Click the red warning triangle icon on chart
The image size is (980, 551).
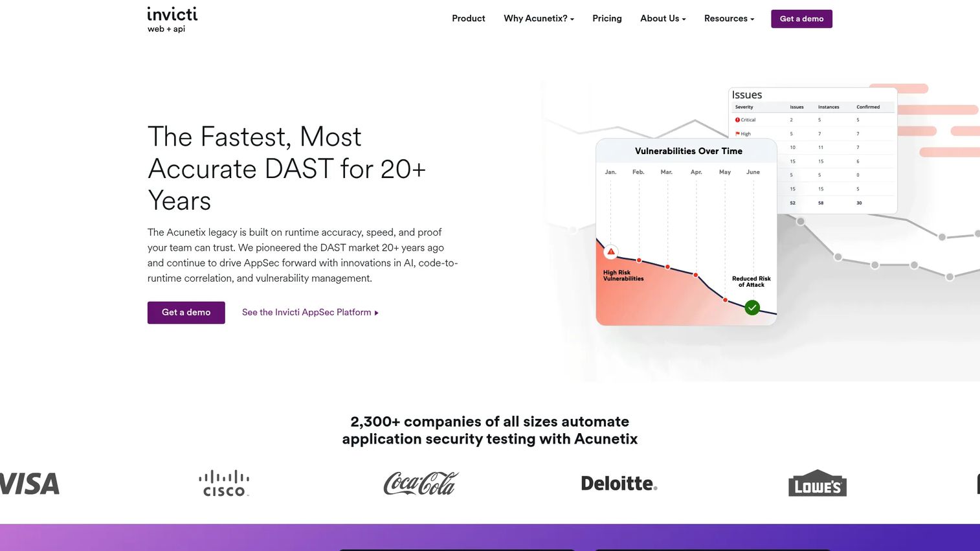point(610,252)
